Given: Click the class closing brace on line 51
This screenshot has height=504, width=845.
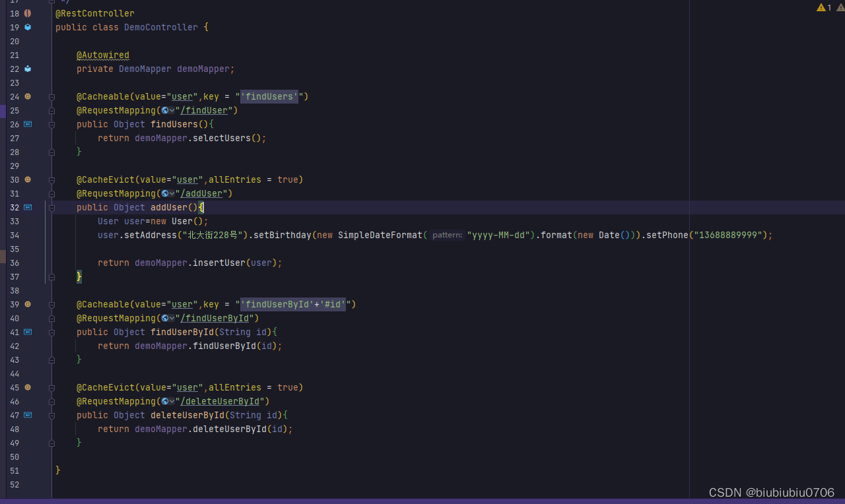Looking at the screenshot, I should (x=58, y=470).
